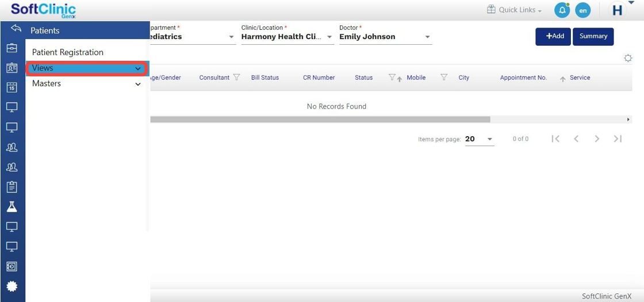
Task: Click the Status column header
Action: pyautogui.click(x=363, y=78)
